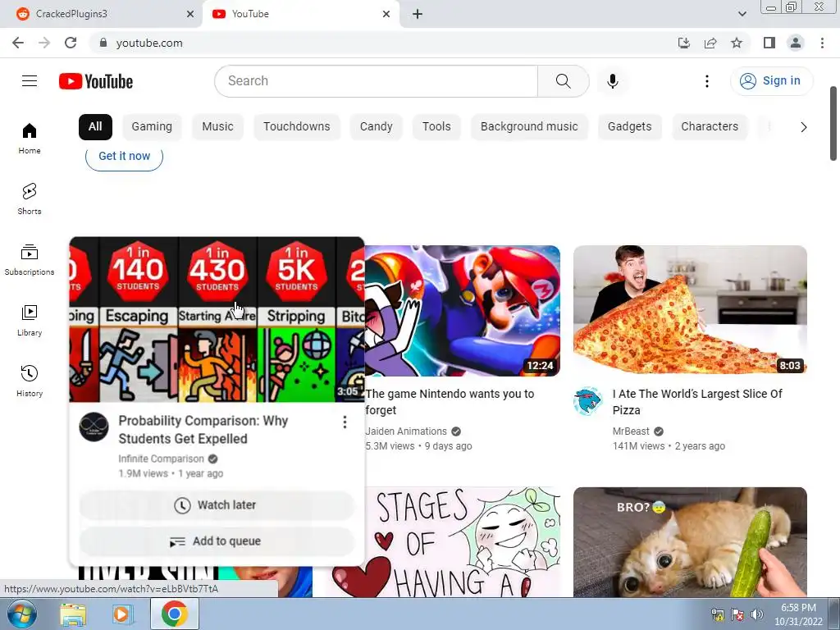Screen dimensions: 840x630
Task: Select the Candy filter chip
Action: pyautogui.click(x=376, y=127)
